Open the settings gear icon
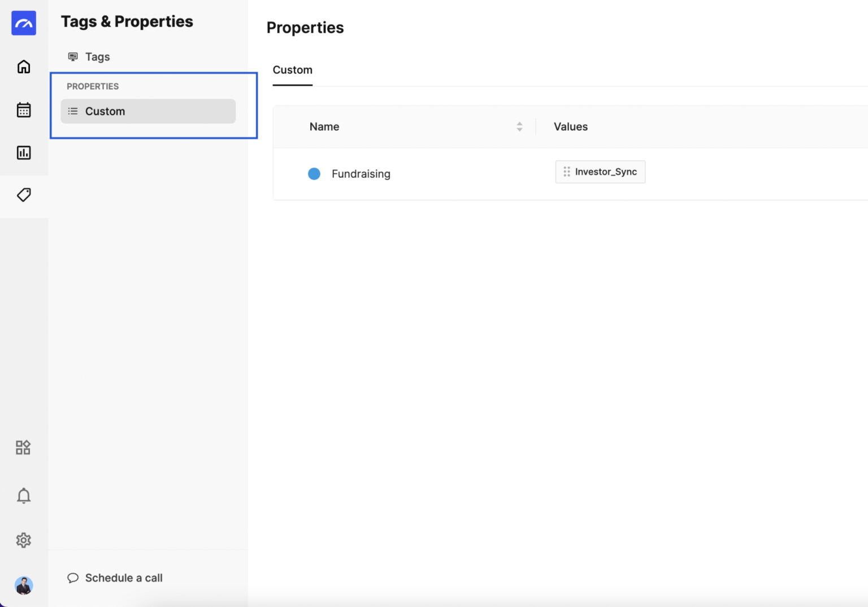 [x=24, y=540]
